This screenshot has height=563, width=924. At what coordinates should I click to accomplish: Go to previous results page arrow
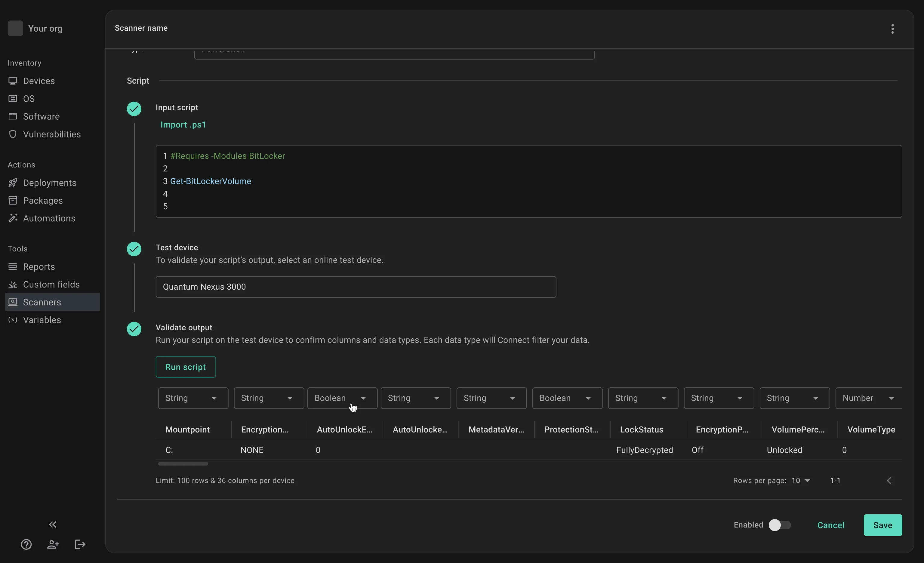(889, 481)
